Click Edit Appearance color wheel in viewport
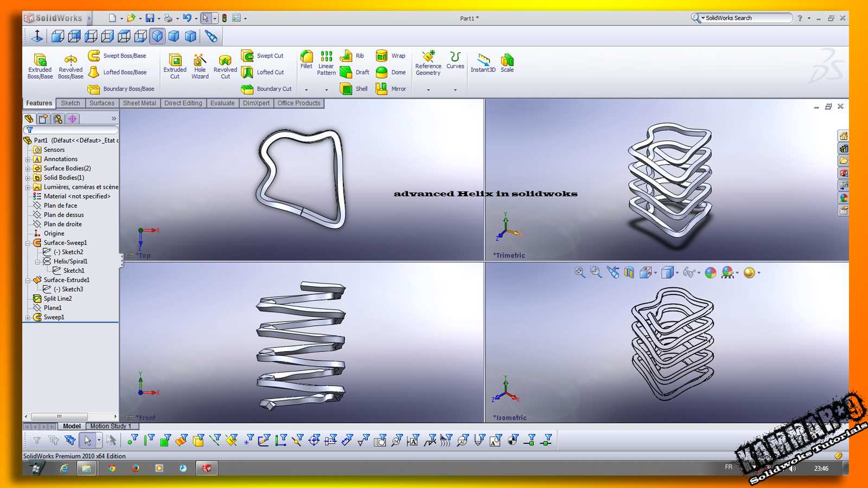Screen dimensions: 868x488 [711, 272]
